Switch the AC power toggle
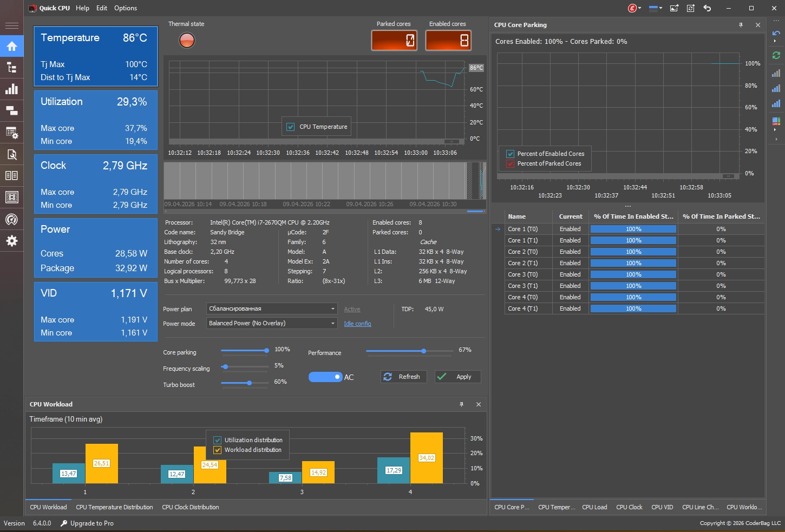The image size is (785, 532). tap(325, 377)
